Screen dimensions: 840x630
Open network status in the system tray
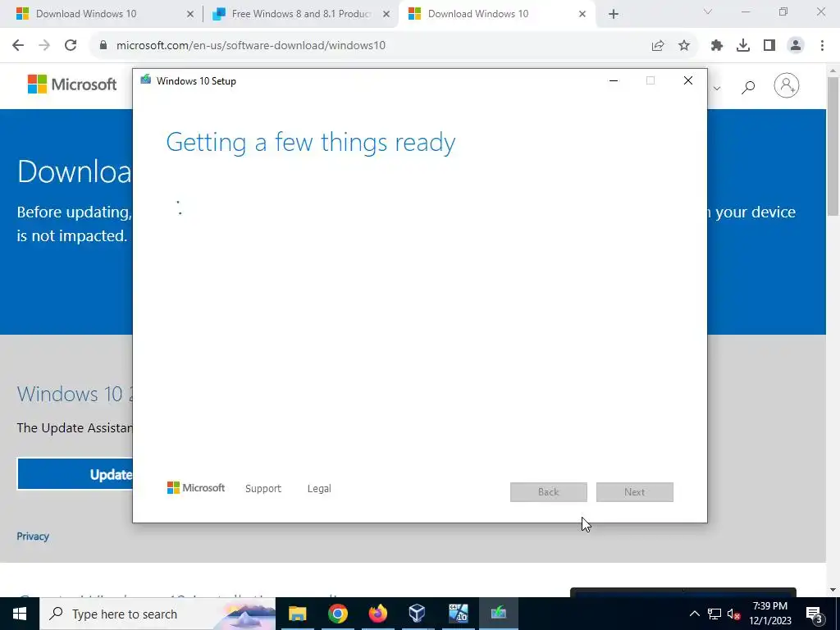coord(714,614)
